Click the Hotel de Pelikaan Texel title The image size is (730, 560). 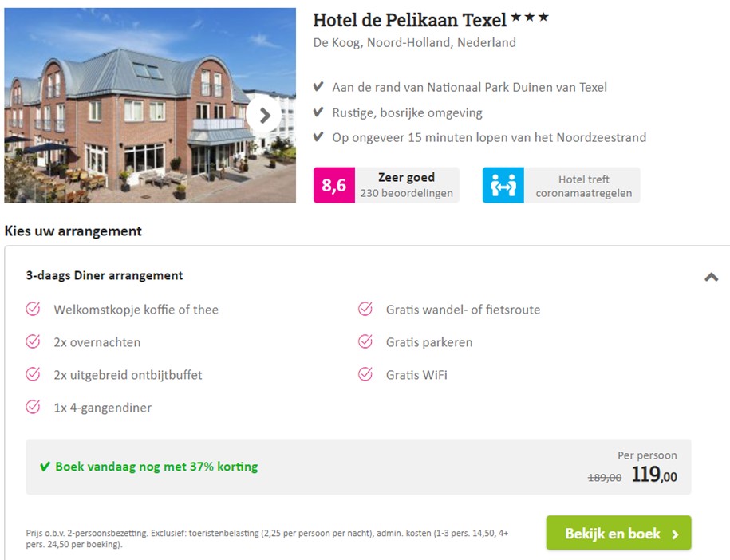click(x=408, y=17)
